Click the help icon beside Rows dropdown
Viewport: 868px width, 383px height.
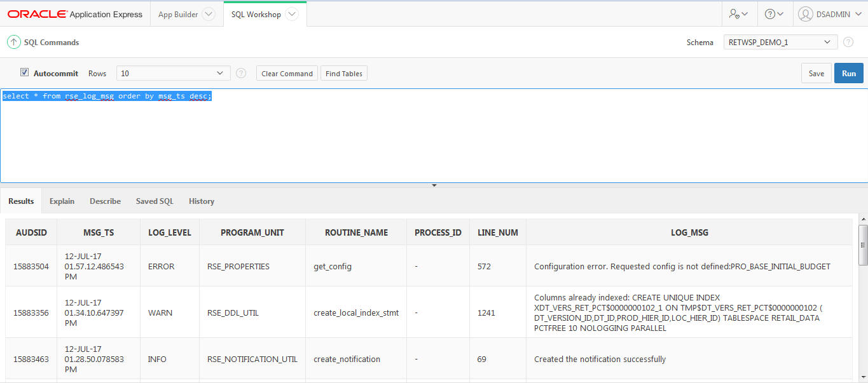241,73
